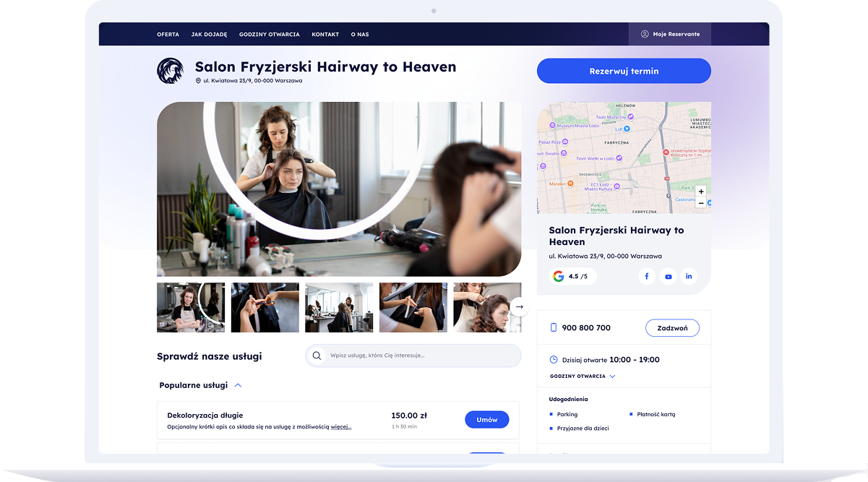Open the Kontakt menu item
Viewport: 868px width, 482px height.
(325, 34)
